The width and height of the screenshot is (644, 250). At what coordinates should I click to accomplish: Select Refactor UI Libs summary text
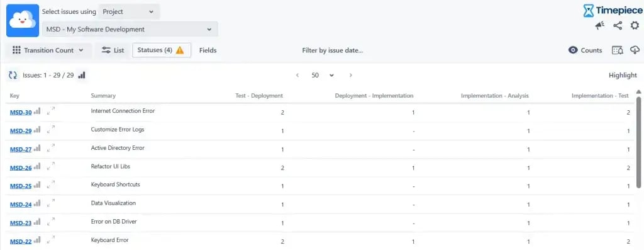(x=111, y=166)
